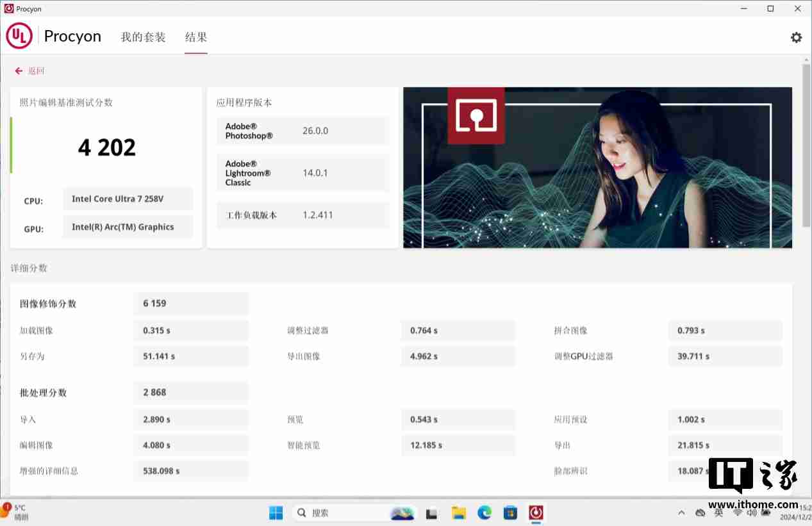Click the UL Procyon logo

(19, 36)
